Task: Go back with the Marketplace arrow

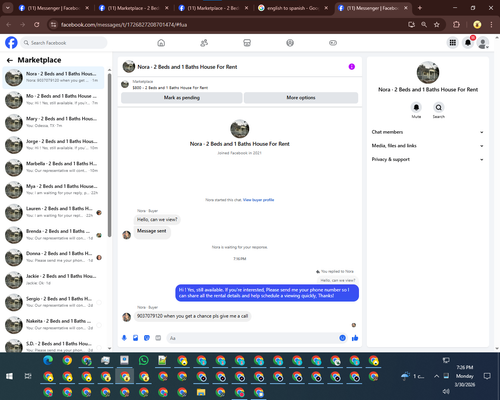Action: click(10, 60)
